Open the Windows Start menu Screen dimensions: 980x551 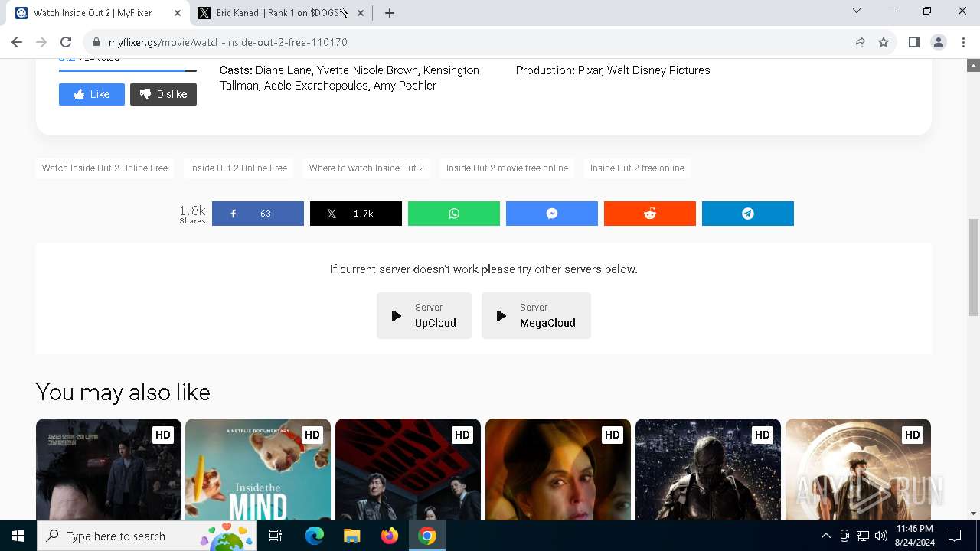[x=18, y=536]
